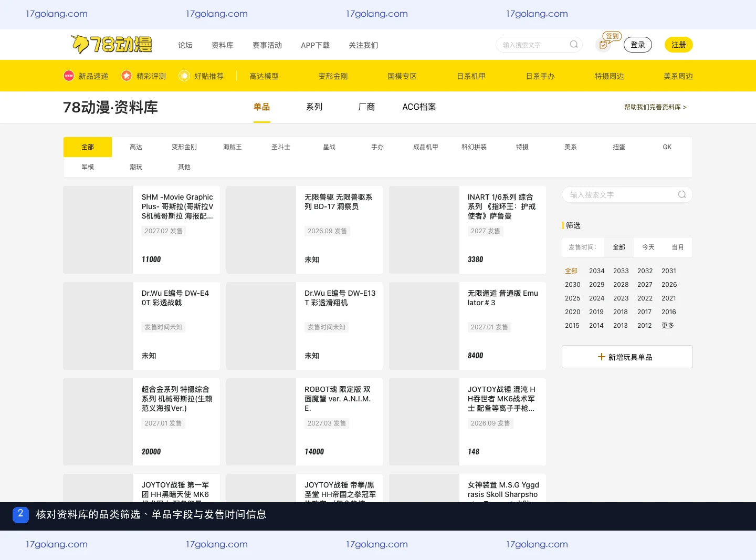The height and width of the screenshot is (560, 756).
Task: Click the 新增玩具单品 button
Action: (627, 357)
